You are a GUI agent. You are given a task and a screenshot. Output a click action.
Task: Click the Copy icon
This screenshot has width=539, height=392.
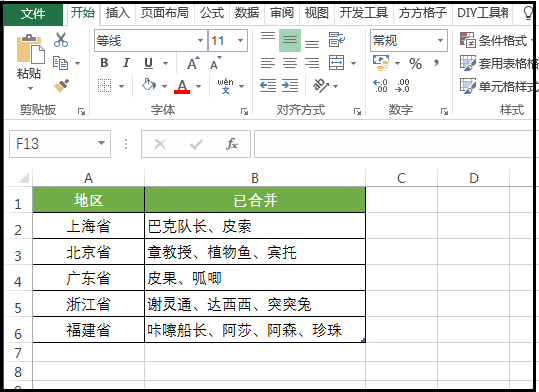[60, 63]
